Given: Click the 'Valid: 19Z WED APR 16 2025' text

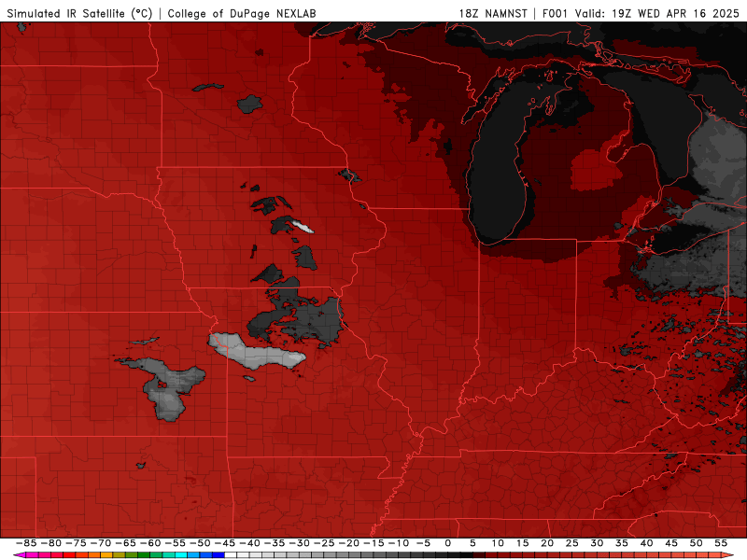Looking at the screenshot, I should pyautogui.click(x=657, y=14).
